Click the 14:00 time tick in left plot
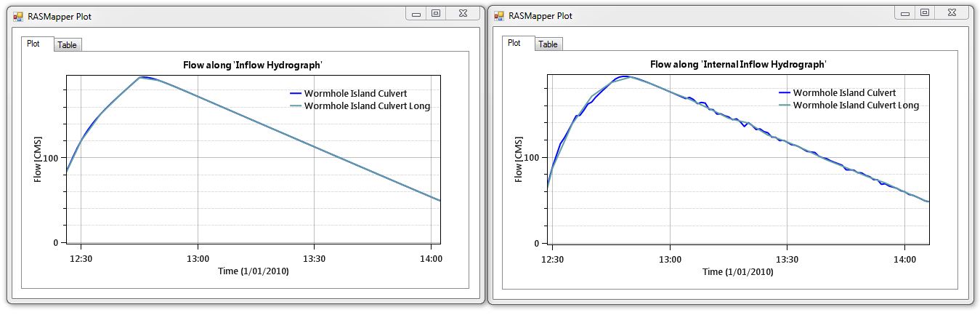 tap(431, 258)
